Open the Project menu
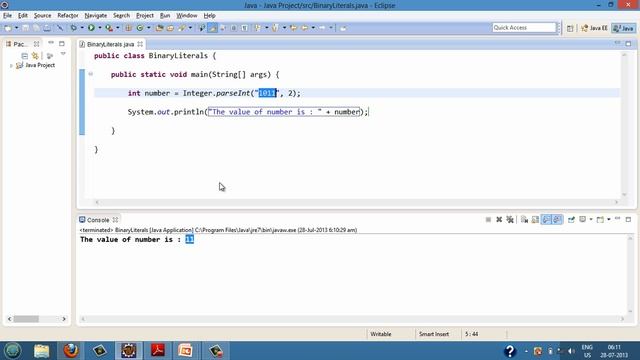640x360 pixels. (x=145, y=16)
